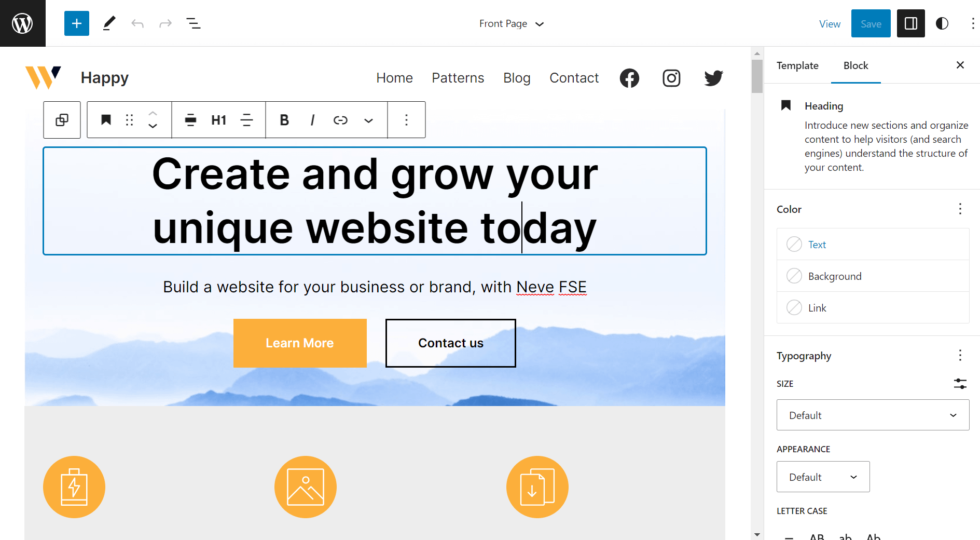Select the battery feature icon

click(x=74, y=487)
